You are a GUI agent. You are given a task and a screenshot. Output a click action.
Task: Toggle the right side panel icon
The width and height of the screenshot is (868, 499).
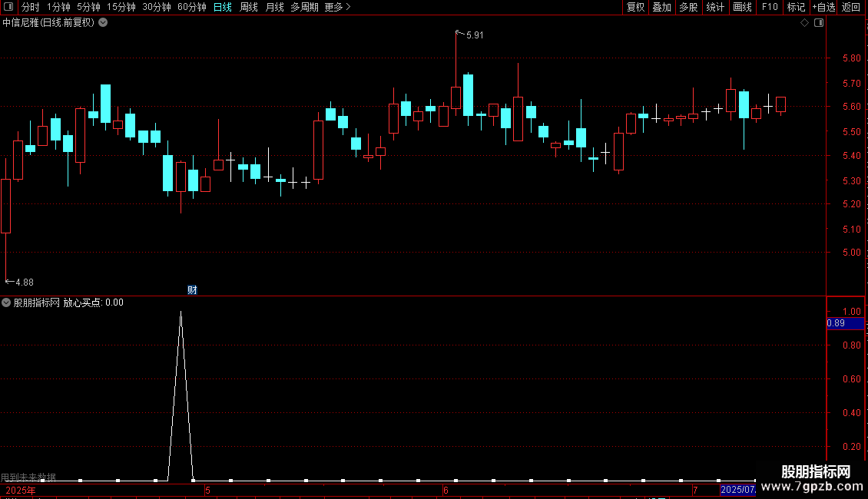[x=819, y=23]
